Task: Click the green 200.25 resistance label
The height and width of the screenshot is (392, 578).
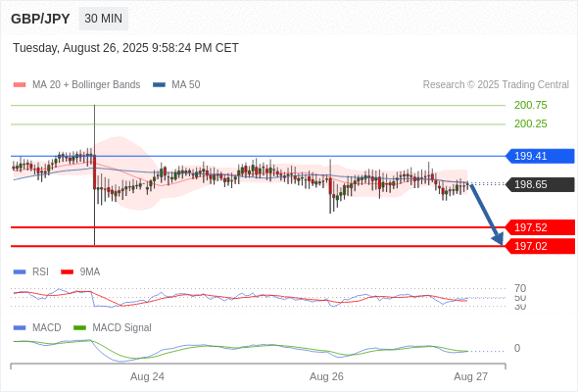Action: [x=530, y=123]
